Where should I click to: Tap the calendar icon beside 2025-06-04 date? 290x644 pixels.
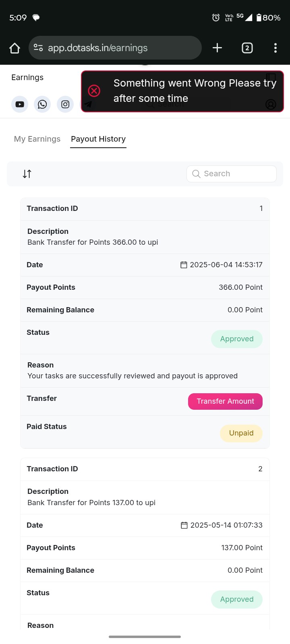point(184,265)
